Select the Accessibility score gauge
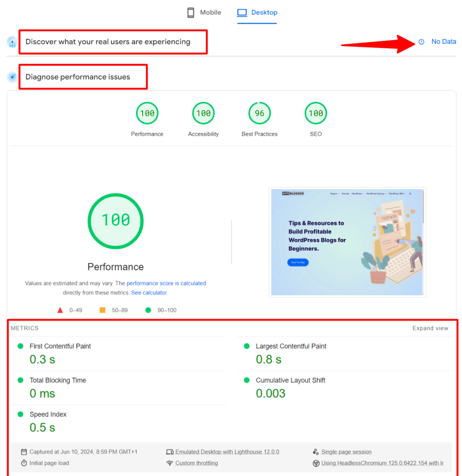Image resolution: width=462 pixels, height=476 pixels. coord(203,113)
